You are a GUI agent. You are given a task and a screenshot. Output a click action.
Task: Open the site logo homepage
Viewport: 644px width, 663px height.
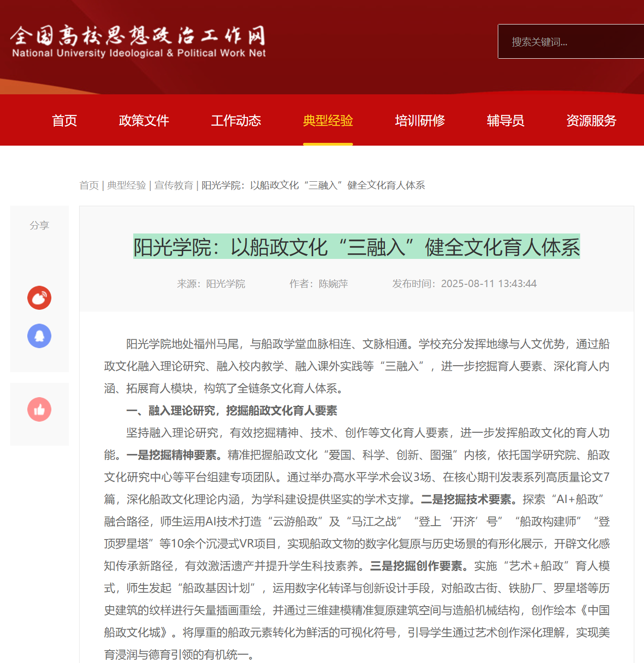(x=138, y=42)
